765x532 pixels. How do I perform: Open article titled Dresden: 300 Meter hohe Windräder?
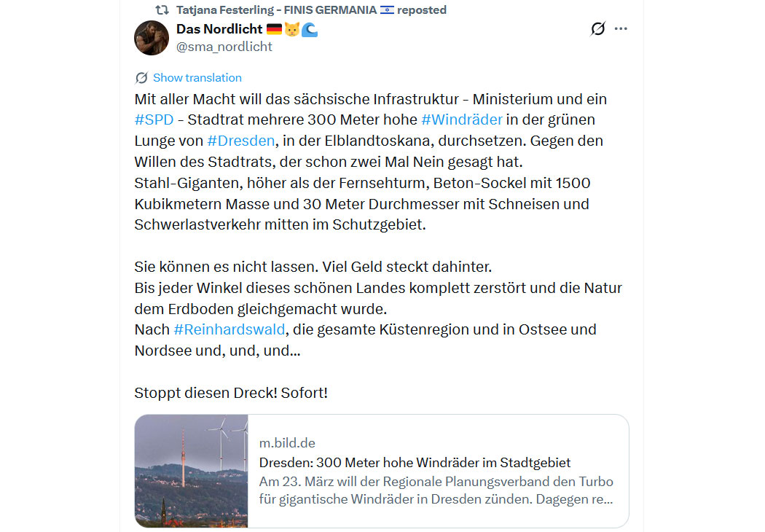tap(415, 463)
